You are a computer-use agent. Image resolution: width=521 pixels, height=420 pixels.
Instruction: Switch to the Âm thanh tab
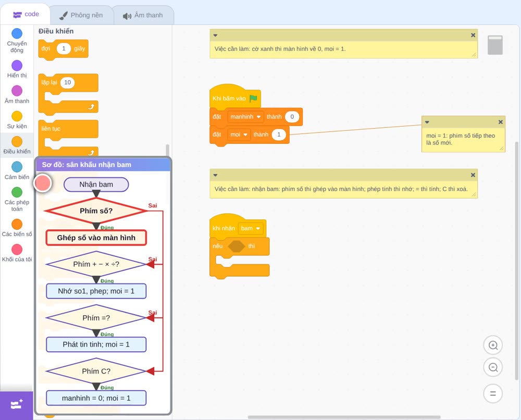[x=143, y=15]
